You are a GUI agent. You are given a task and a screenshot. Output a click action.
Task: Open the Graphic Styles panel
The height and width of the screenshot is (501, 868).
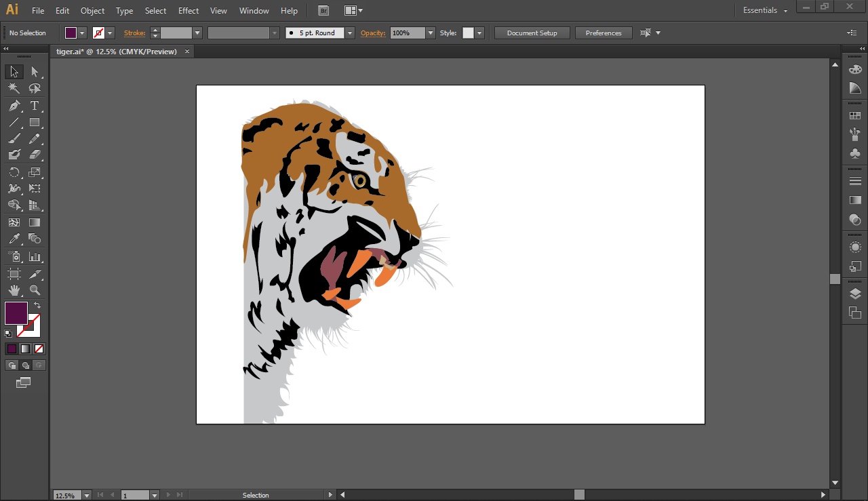855,266
